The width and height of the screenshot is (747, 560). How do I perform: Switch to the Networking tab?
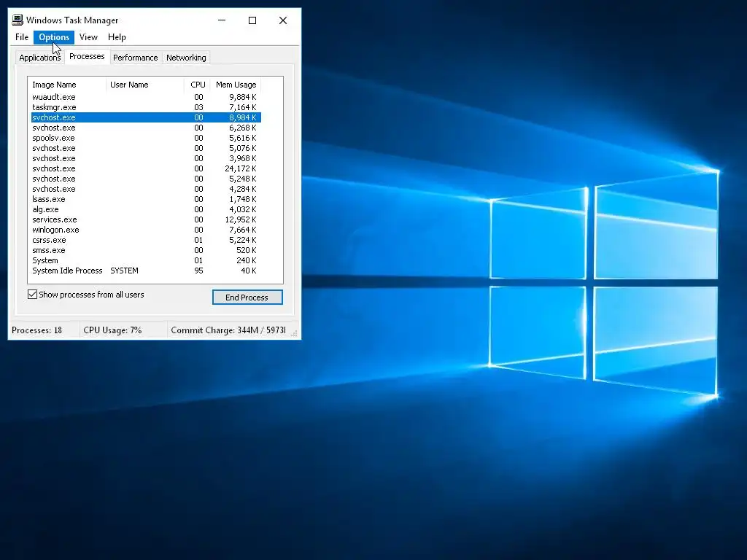[x=186, y=58]
